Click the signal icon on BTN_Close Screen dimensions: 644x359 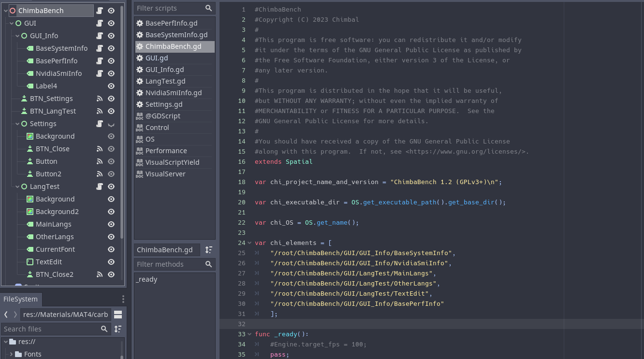click(100, 149)
